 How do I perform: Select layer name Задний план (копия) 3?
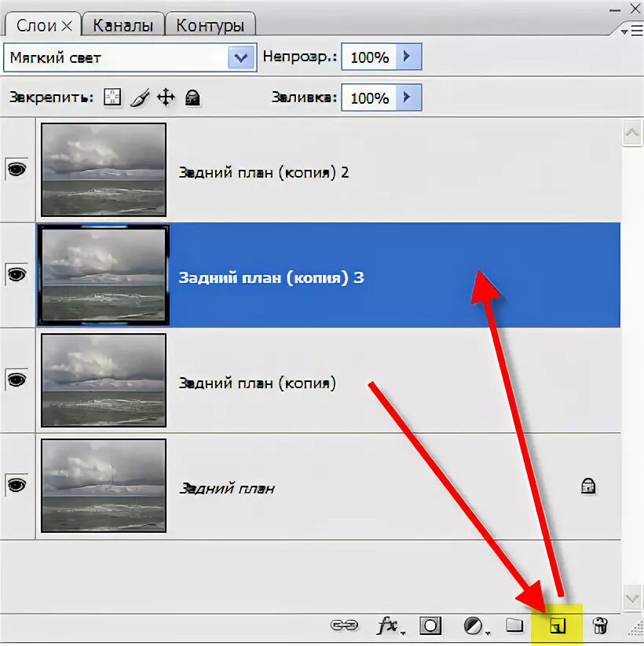pos(272,277)
